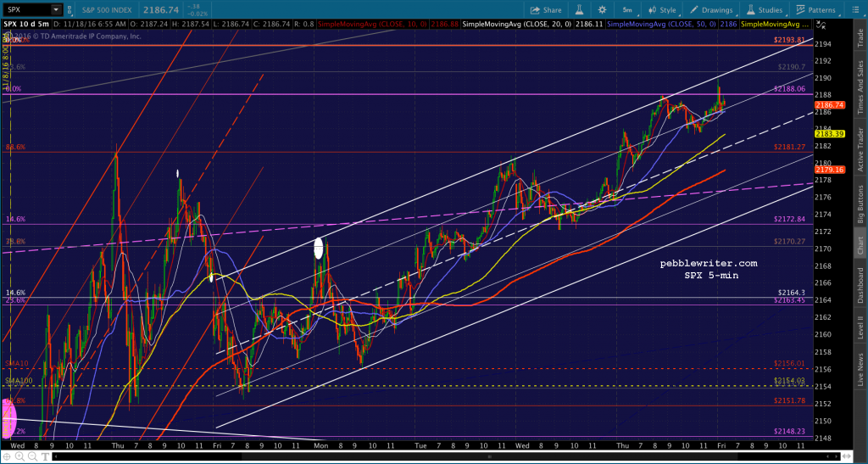Click the Share button

point(546,10)
